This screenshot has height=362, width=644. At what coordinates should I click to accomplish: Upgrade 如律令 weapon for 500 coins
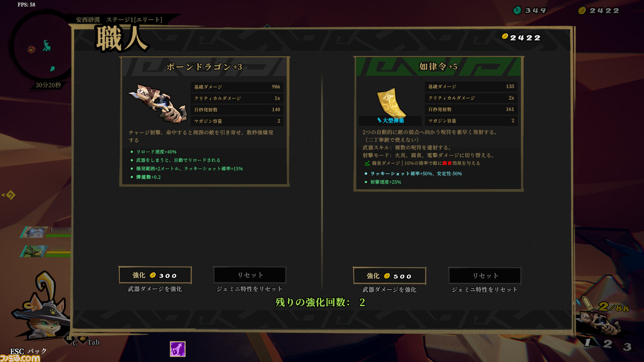pyautogui.click(x=389, y=276)
